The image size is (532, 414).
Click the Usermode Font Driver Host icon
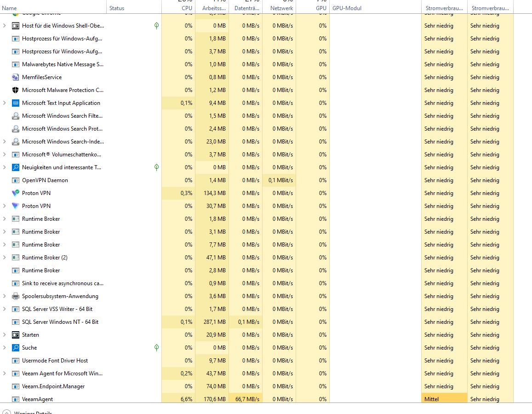pyautogui.click(x=15, y=361)
